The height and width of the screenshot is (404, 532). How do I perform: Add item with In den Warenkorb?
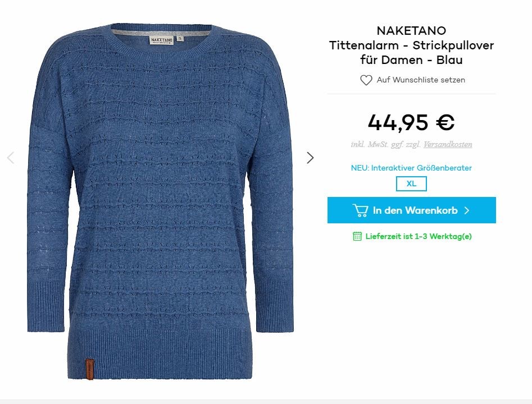[x=412, y=210]
